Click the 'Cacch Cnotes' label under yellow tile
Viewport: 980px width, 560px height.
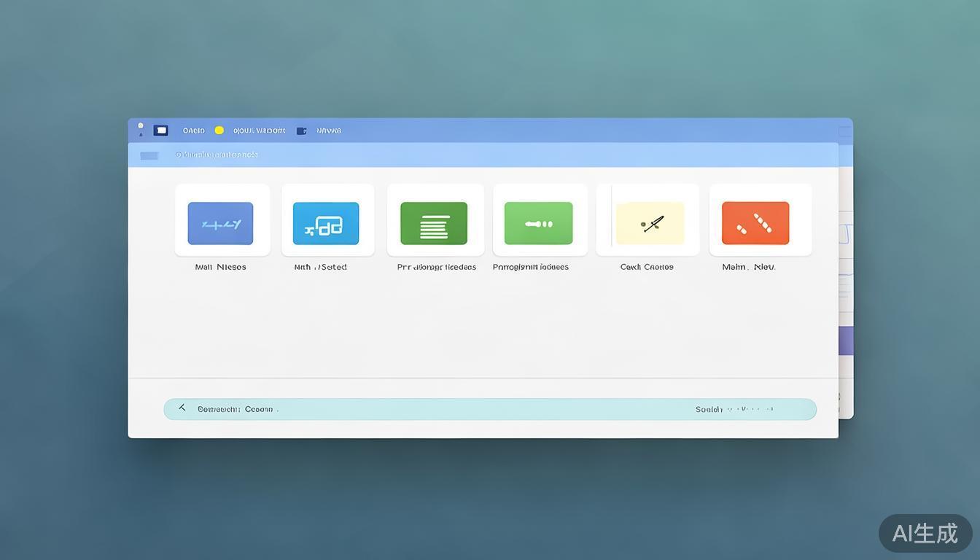[647, 267]
